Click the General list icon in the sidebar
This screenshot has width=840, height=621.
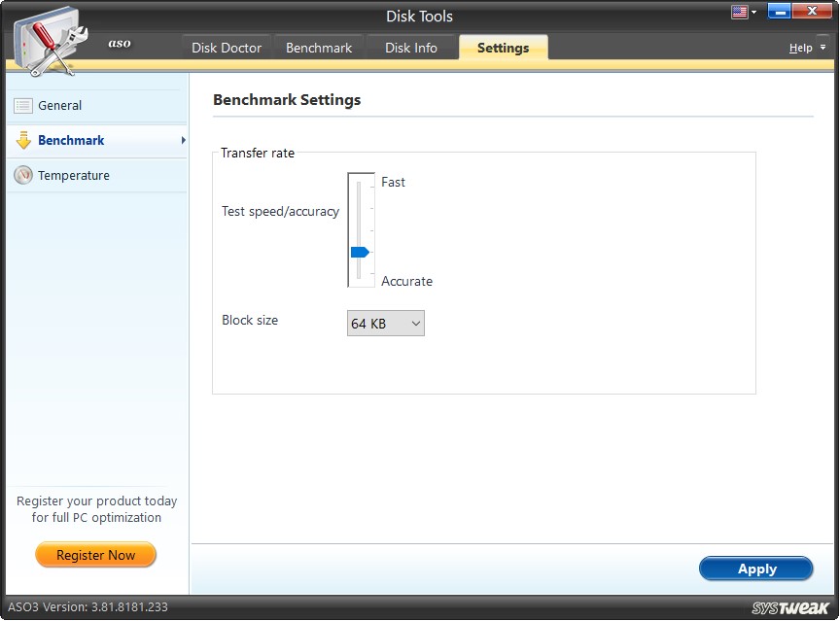(x=23, y=105)
